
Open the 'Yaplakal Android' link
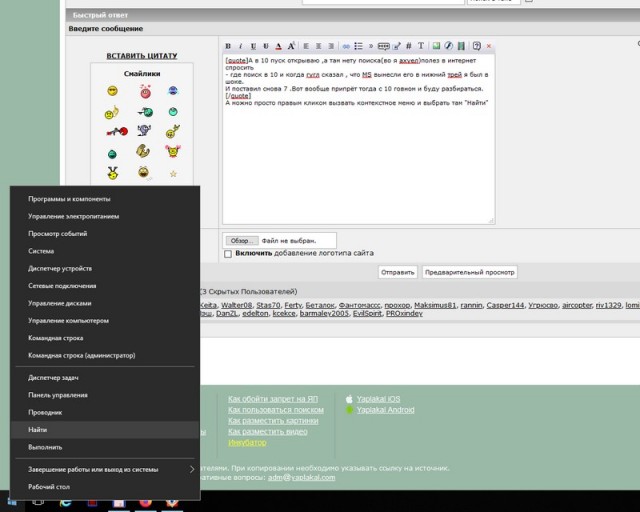[x=385, y=410]
